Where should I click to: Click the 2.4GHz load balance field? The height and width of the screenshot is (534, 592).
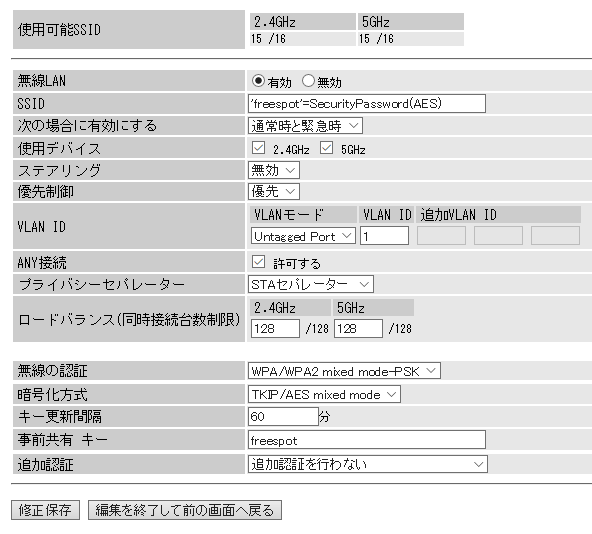click(x=275, y=329)
